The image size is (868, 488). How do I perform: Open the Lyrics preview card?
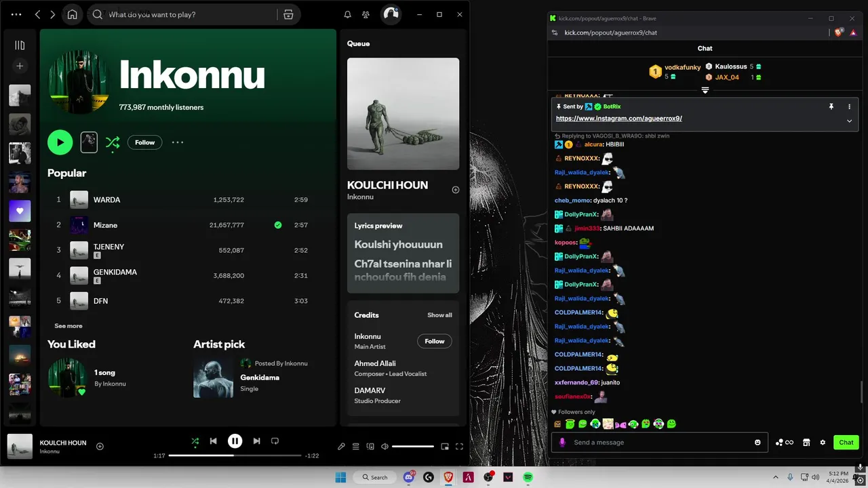pos(403,253)
